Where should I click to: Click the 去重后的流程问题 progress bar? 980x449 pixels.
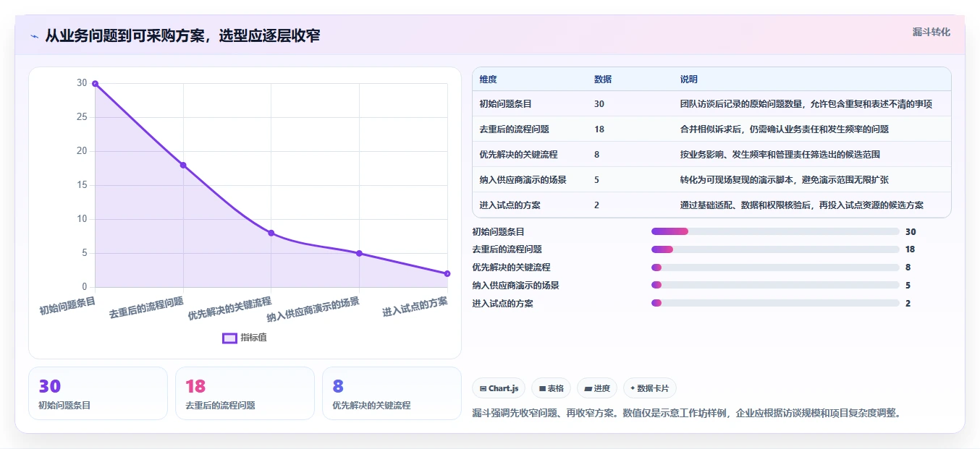[x=775, y=249]
